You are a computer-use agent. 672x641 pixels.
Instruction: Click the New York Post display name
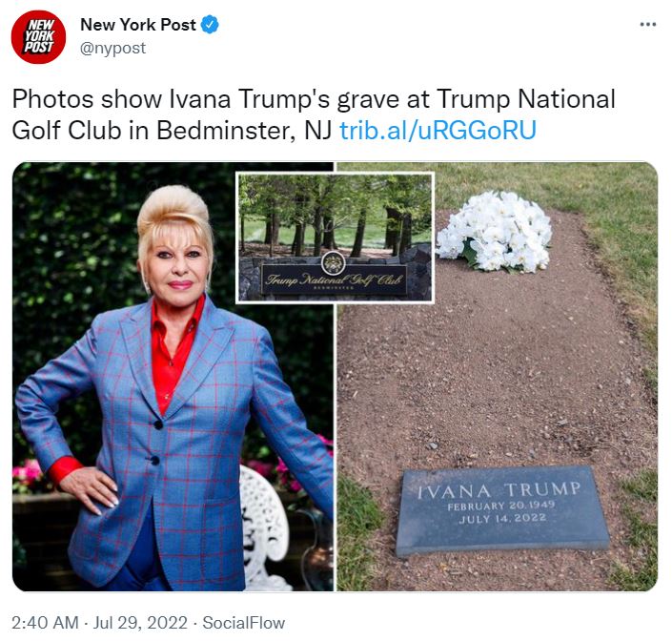pyautogui.click(x=138, y=25)
